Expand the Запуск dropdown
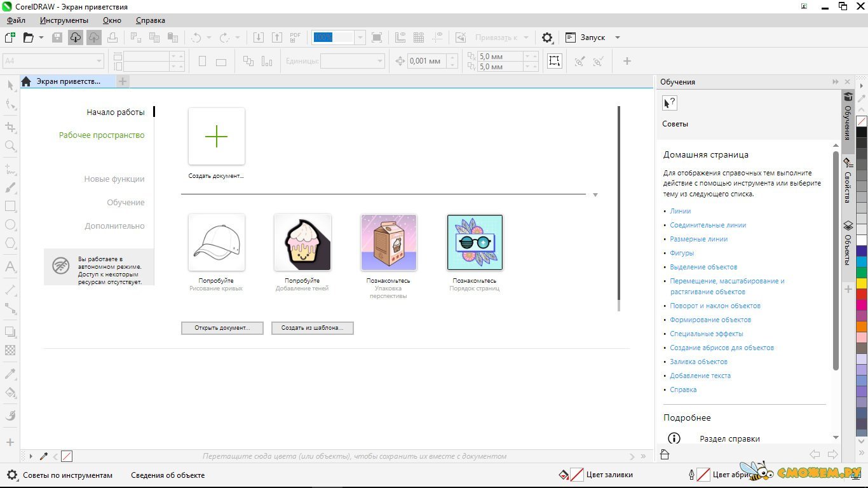This screenshot has height=488, width=868. (617, 37)
